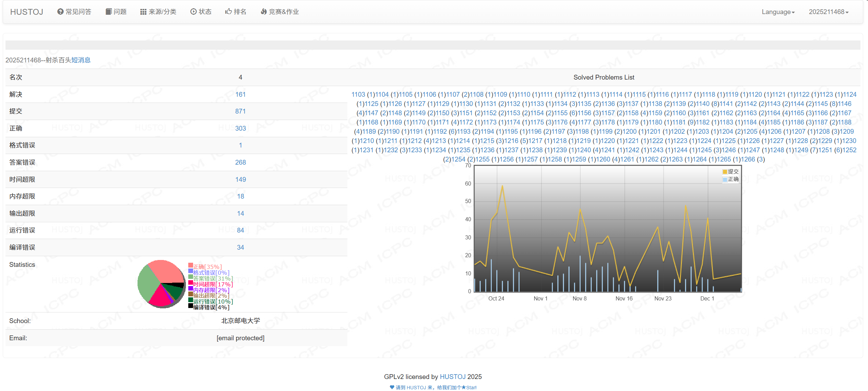Open the Language dropdown
Viewport: 868px width, 391px height.
(x=778, y=12)
